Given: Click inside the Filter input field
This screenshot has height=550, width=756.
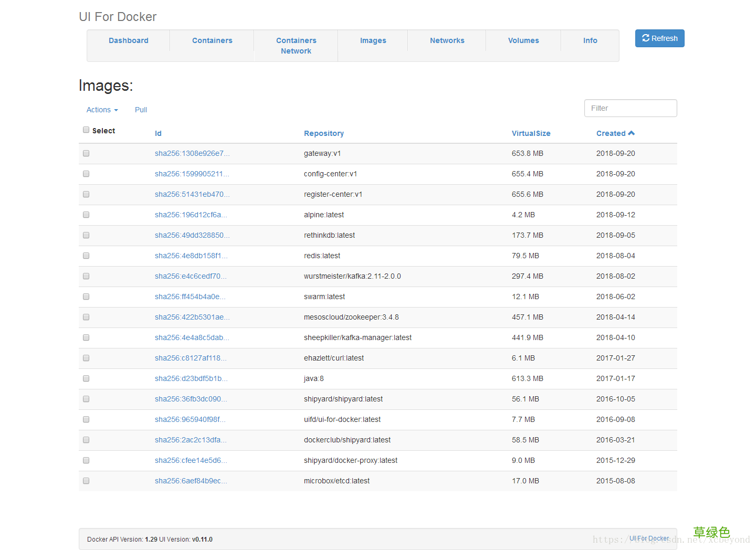Looking at the screenshot, I should click(630, 108).
